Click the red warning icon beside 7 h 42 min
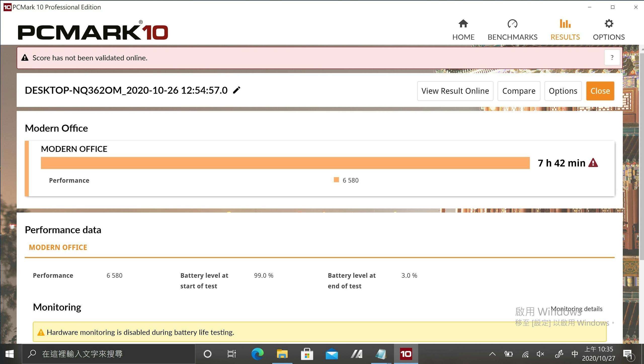The width and height of the screenshot is (644, 364). pos(593,163)
